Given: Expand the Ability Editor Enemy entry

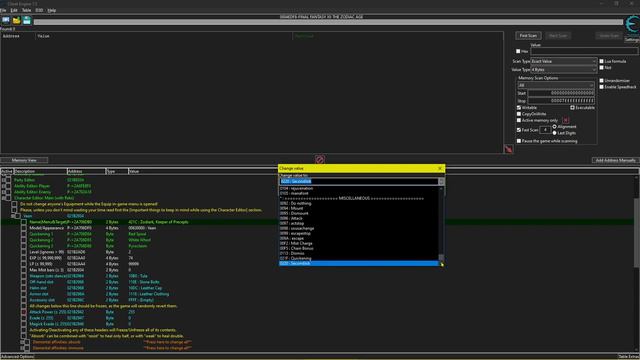Looking at the screenshot, I should coord(3,192).
